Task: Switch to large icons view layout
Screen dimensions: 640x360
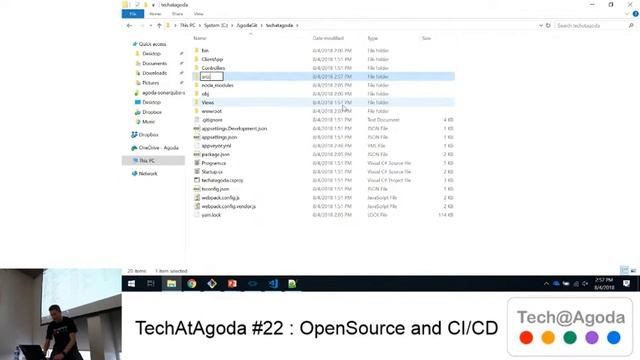Action: pos(633,271)
